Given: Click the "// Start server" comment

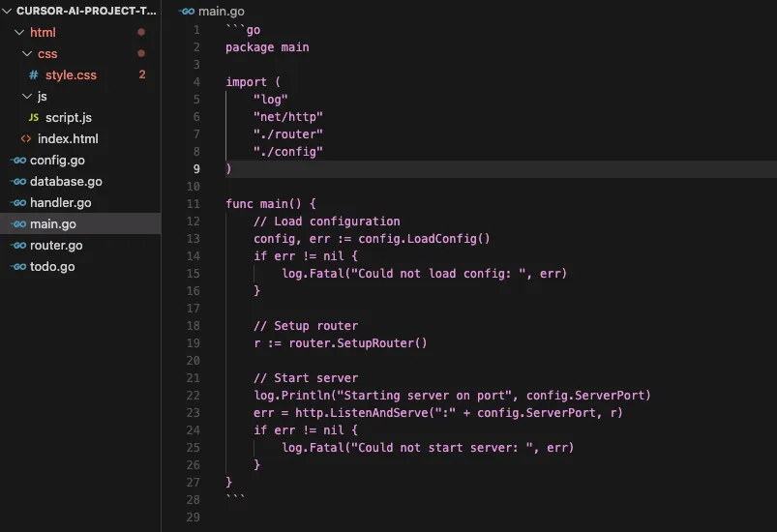Looking at the screenshot, I should pyautogui.click(x=306, y=378).
